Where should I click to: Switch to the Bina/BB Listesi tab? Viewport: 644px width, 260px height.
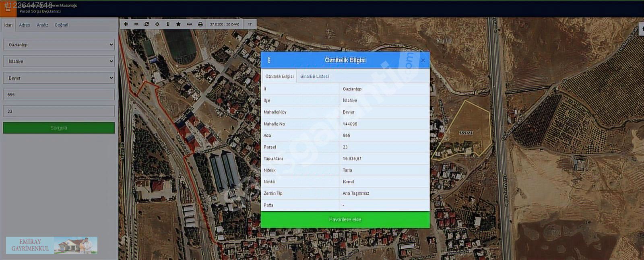pyautogui.click(x=314, y=76)
